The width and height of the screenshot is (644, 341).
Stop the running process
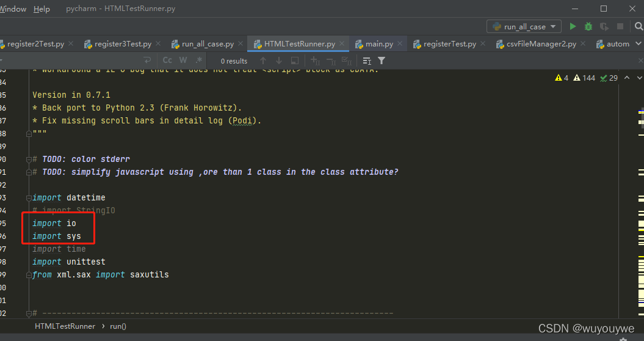point(620,26)
